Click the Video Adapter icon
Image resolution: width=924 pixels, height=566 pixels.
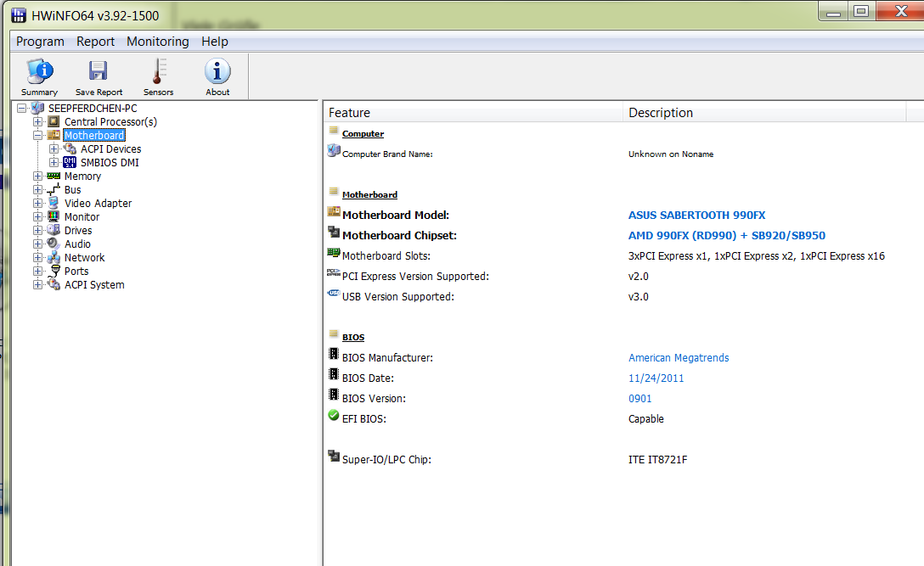[x=54, y=203]
